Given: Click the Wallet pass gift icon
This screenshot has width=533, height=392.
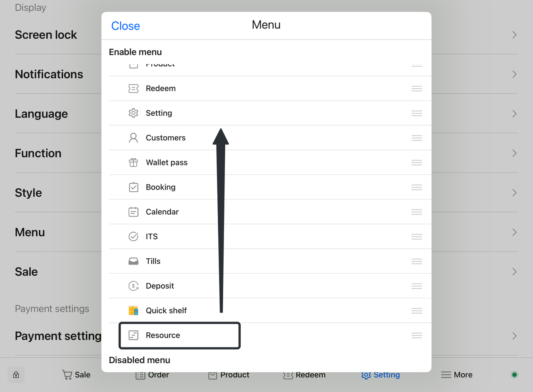Looking at the screenshot, I should [133, 162].
